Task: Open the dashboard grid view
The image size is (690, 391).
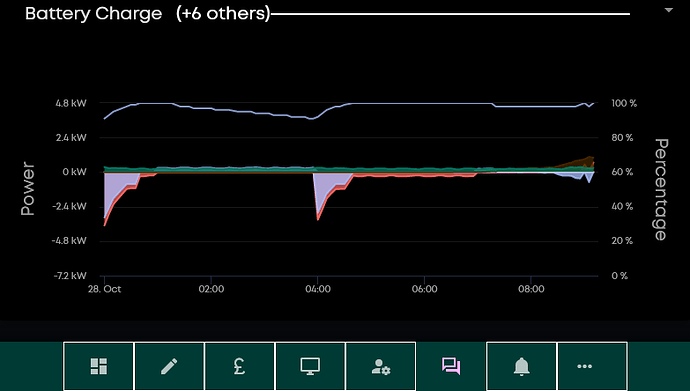Action: click(x=99, y=366)
